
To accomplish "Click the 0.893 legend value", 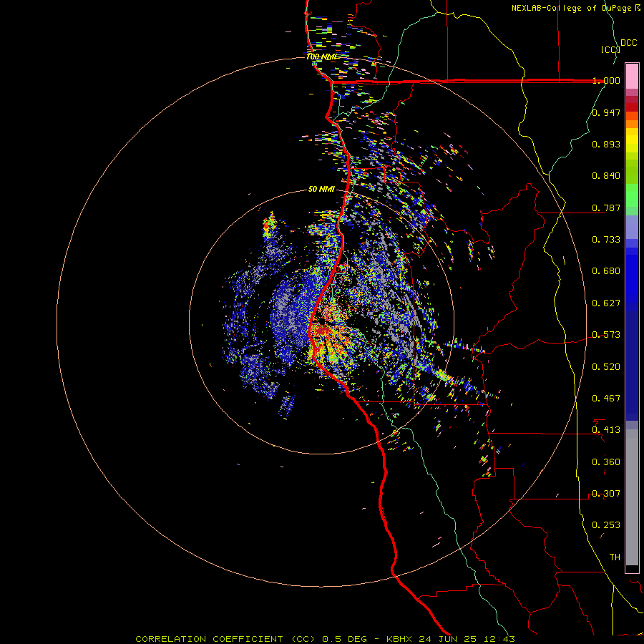I will click(x=606, y=144).
